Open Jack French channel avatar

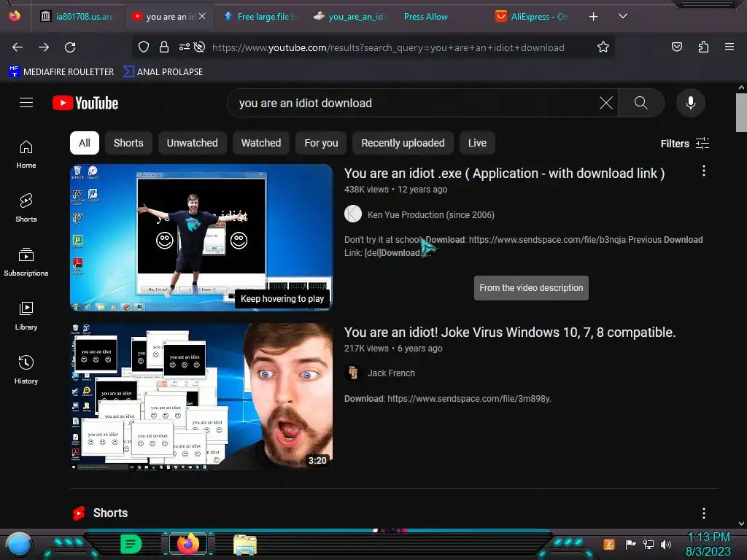(353, 373)
